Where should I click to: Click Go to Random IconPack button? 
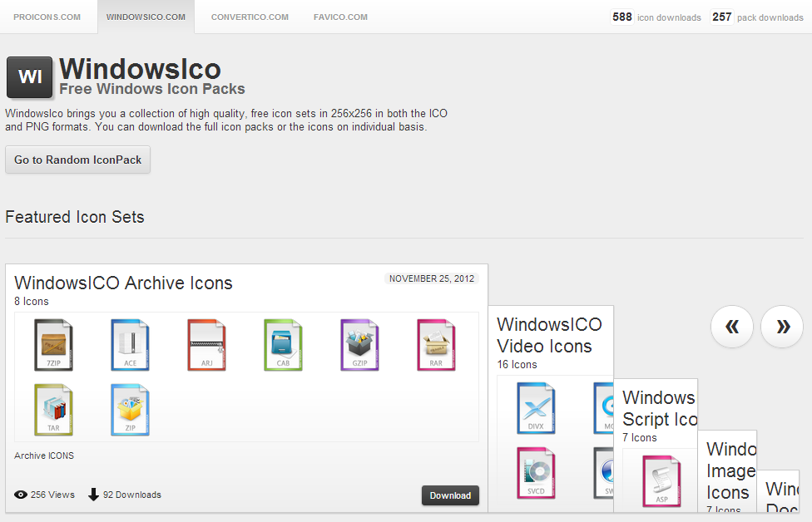click(x=77, y=160)
